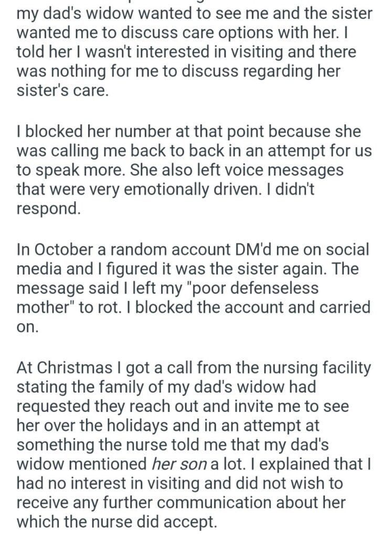This screenshot has width=392, height=538.
Task: Click the single word "respond."
Action: (x=48, y=209)
